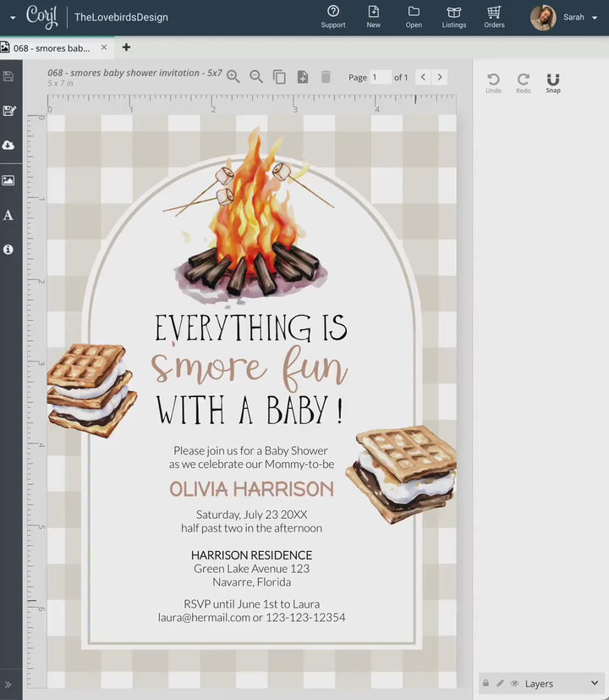609x700 pixels.
Task: Add a new page to the design
Action: click(303, 77)
